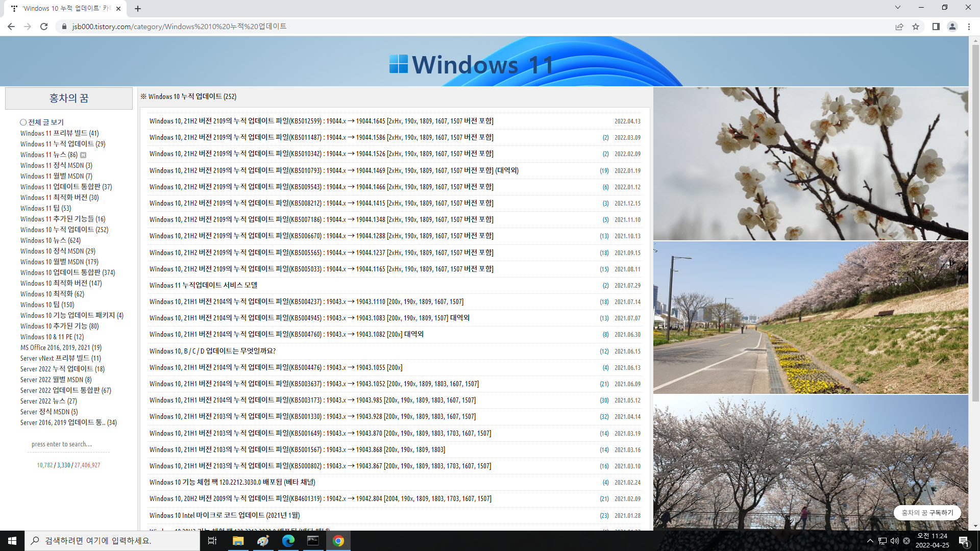Open Server 정식 MSDN category

click(49, 412)
